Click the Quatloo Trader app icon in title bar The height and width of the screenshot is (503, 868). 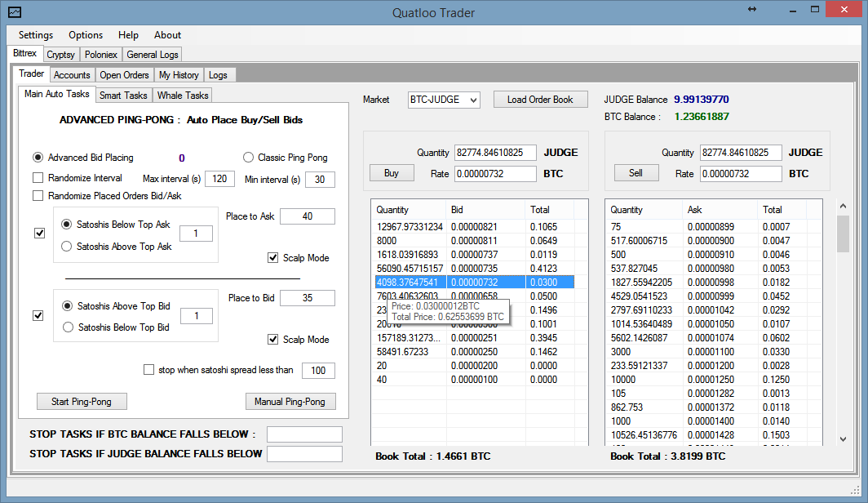(x=15, y=12)
